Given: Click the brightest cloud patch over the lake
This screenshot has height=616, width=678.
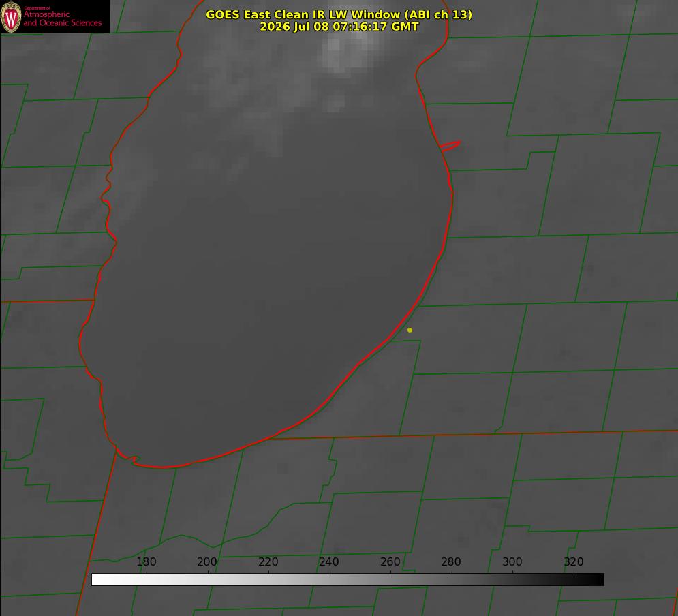Looking at the screenshot, I should pyautogui.click(x=346, y=50).
